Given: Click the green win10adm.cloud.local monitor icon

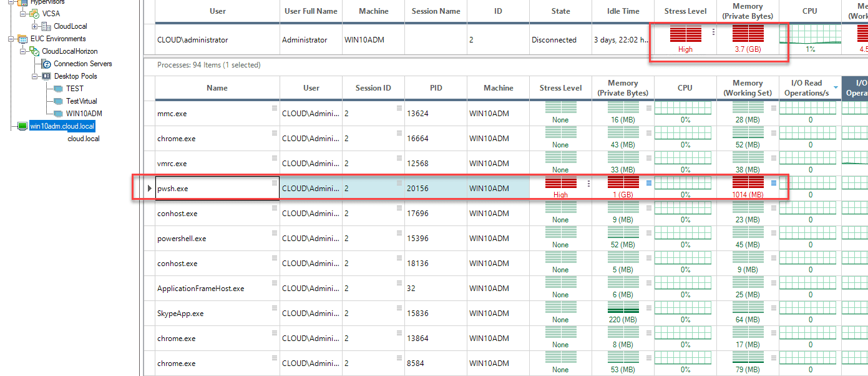Looking at the screenshot, I should click(x=22, y=126).
